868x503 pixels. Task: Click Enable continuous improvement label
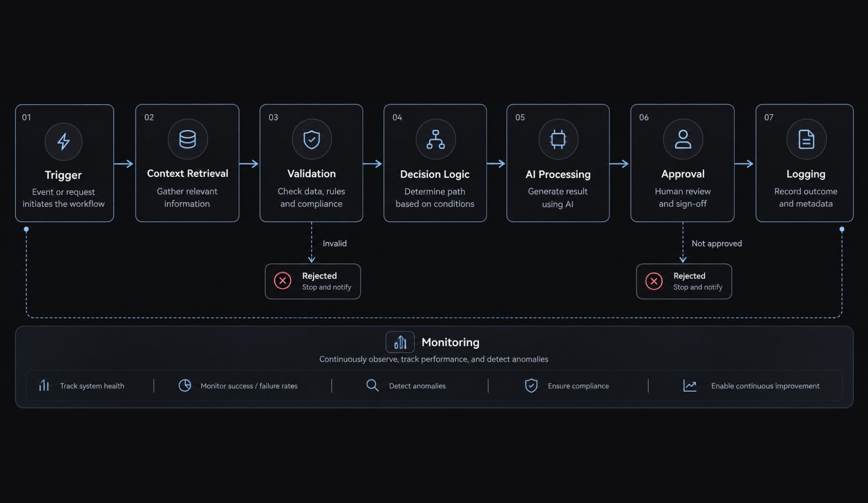click(x=765, y=386)
